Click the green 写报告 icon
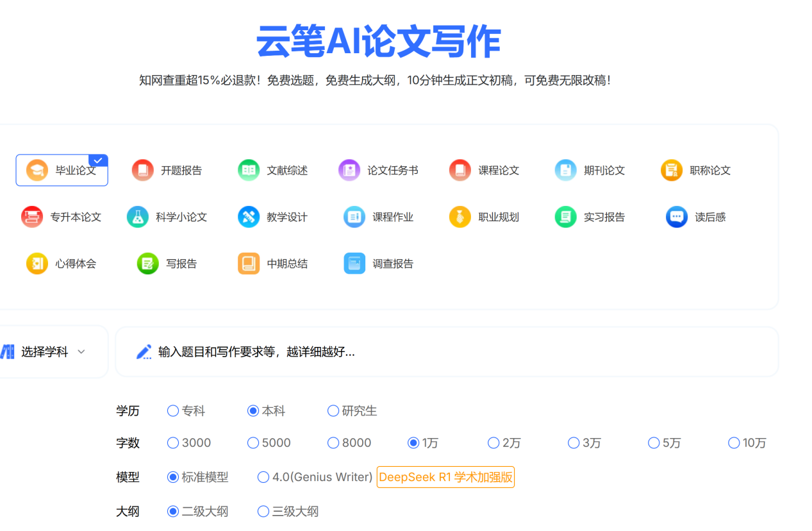The height and width of the screenshot is (531, 812). (x=148, y=264)
